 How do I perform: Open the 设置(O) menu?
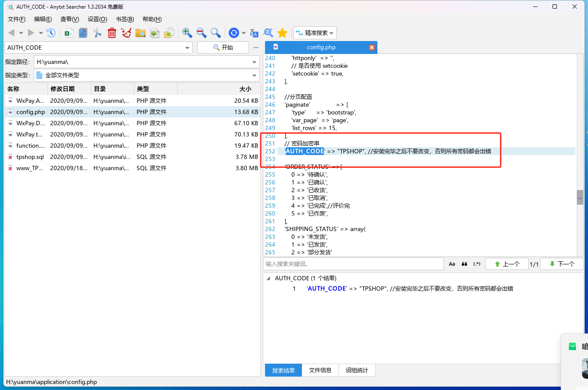point(97,19)
